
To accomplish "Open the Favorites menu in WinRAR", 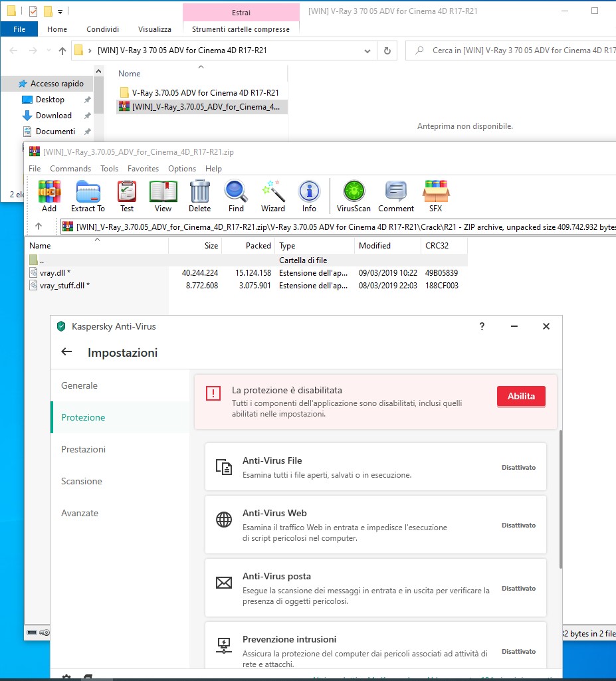I will [144, 169].
